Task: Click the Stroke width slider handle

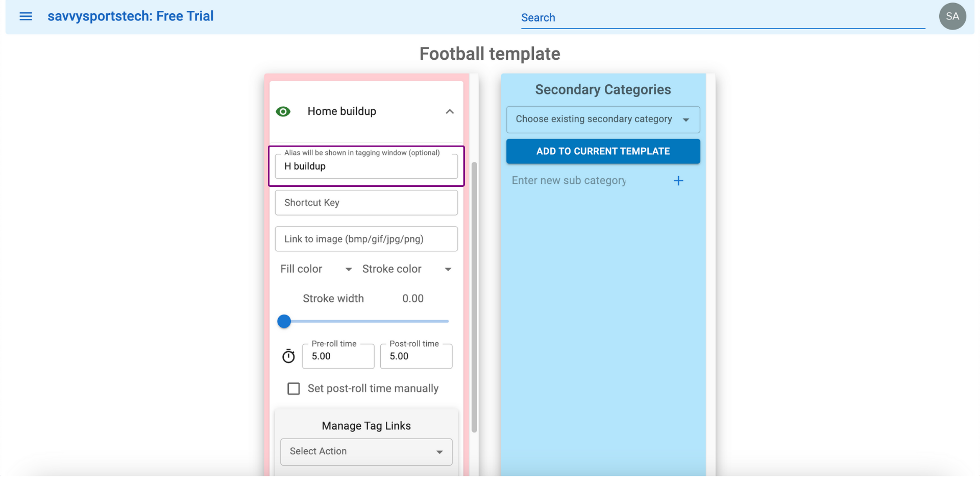Action: click(x=284, y=321)
